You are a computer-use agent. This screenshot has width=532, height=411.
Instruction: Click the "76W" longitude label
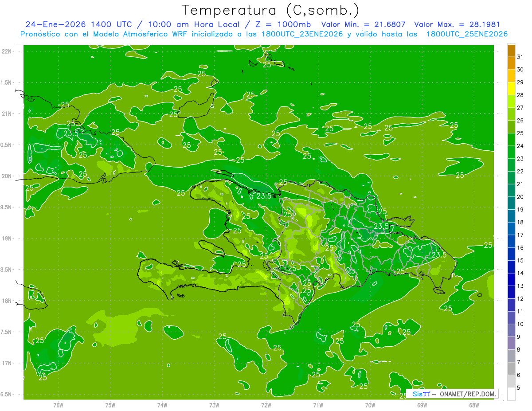click(x=58, y=405)
